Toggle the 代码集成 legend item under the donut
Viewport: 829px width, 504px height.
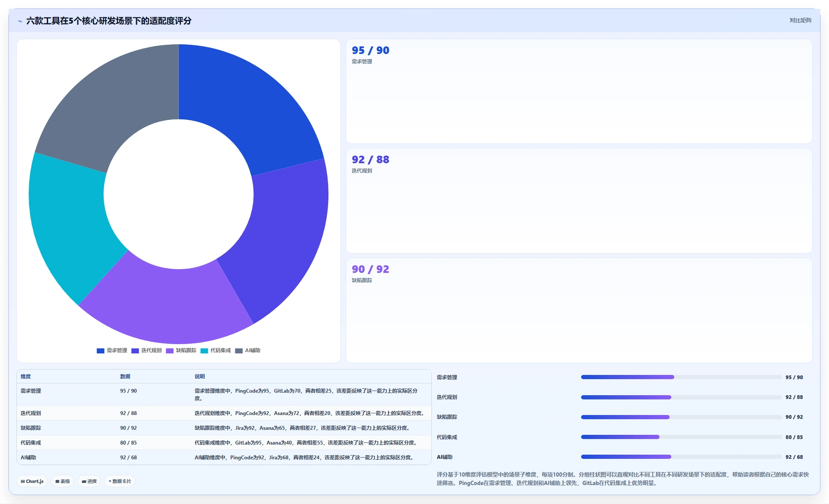point(215,350)
